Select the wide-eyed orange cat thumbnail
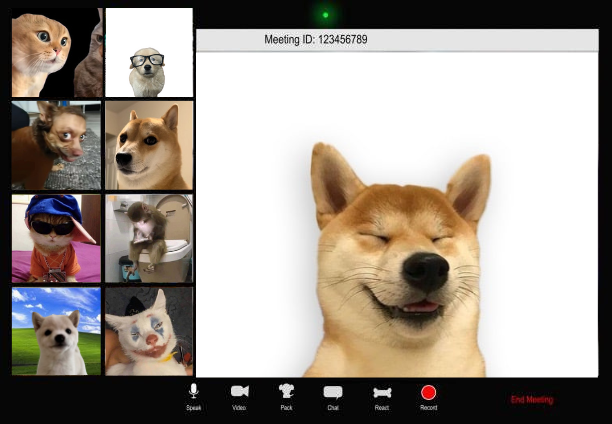Viewport: 612px width, 424px height. pyautogui.click(x=56, y=52)
